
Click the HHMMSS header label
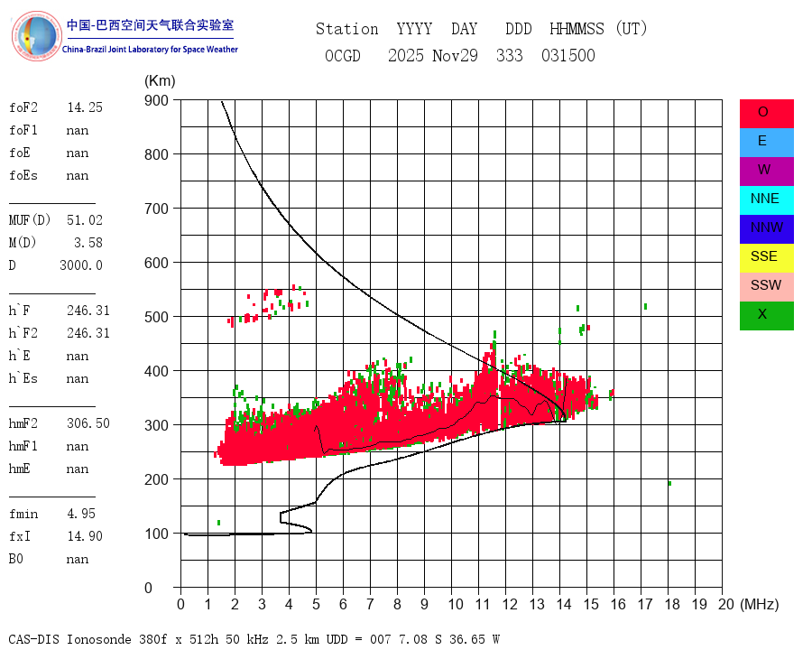[577, 29]
